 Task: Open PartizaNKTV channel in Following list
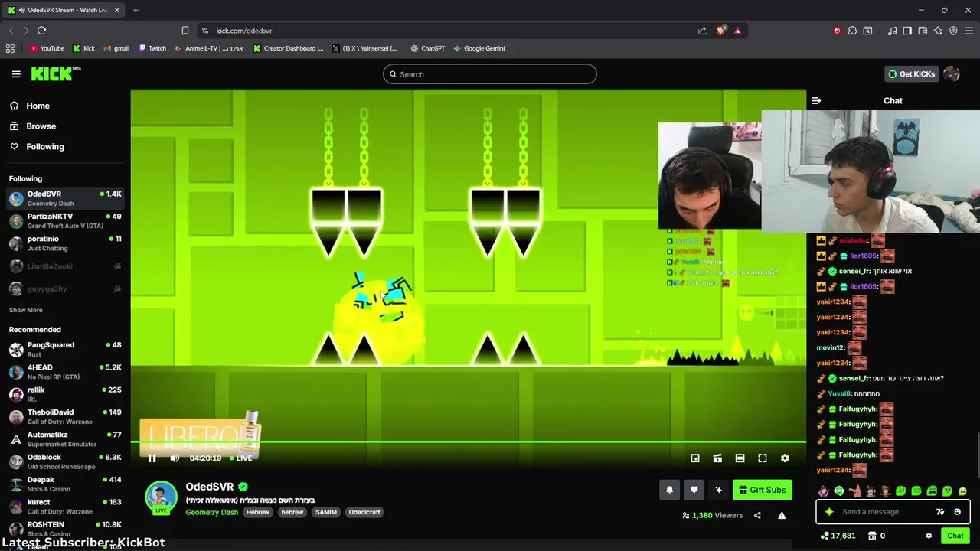65,221
